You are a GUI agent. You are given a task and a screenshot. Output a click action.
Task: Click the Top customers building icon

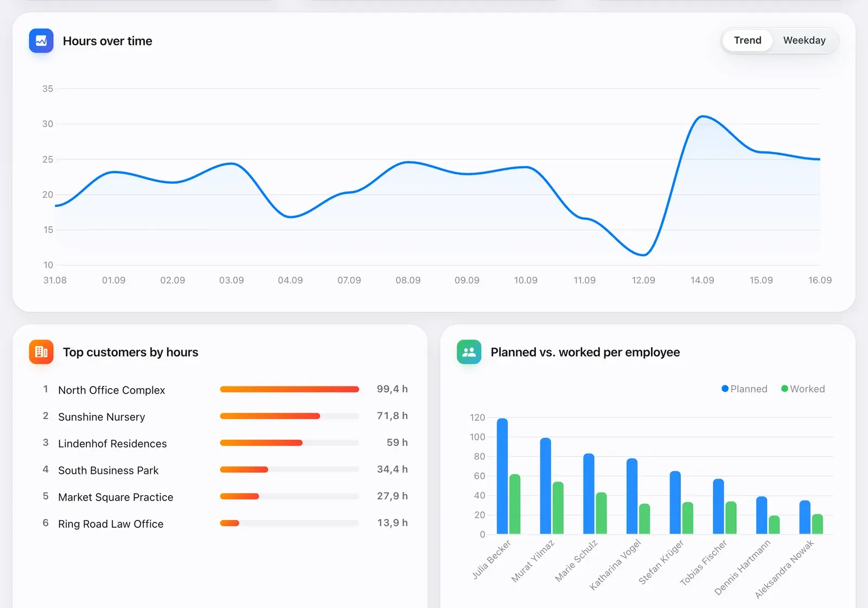[x=41, y=352]
